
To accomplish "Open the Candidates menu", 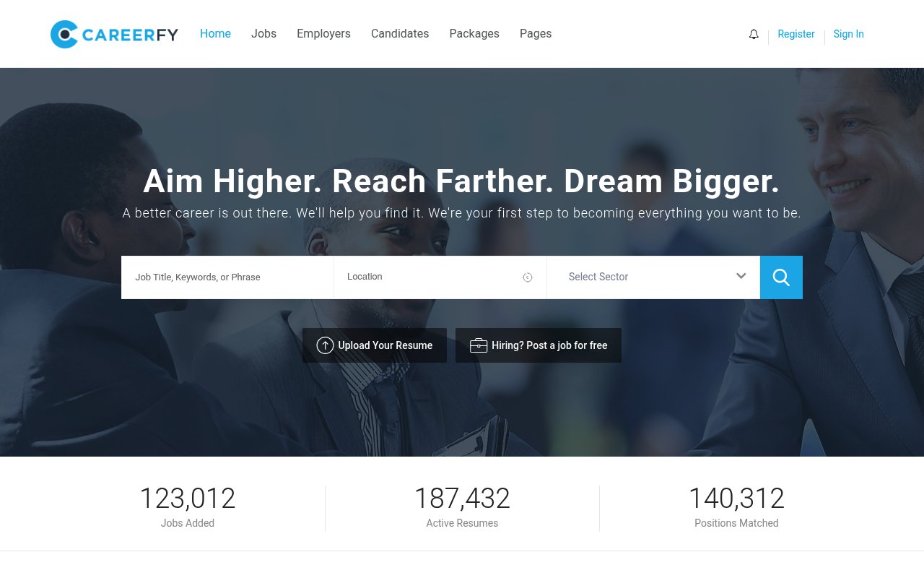I will (400, 34).
